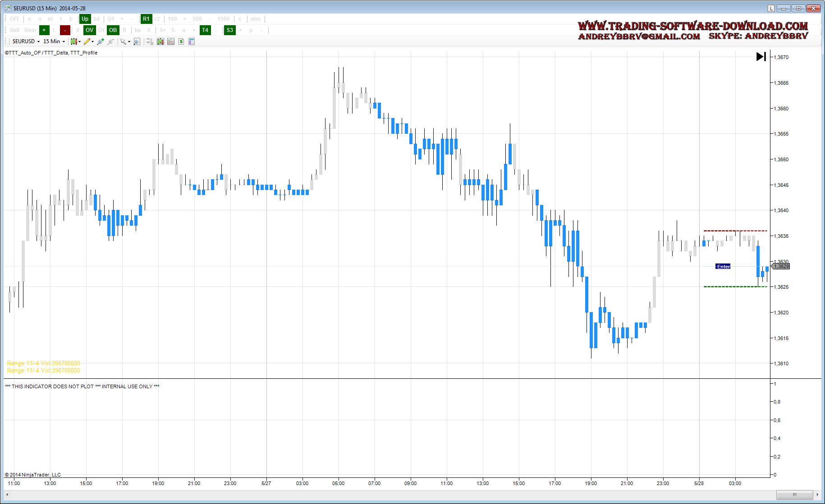
Task: Open the zoom frame magnifier tool
Action: (137, 41)
